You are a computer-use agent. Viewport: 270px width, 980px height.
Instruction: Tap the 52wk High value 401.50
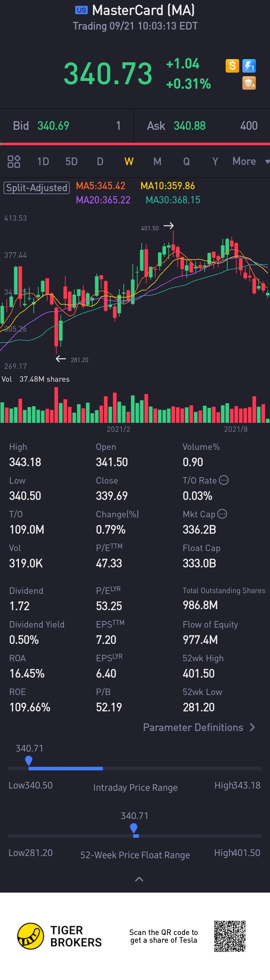(x=199, y=673)
